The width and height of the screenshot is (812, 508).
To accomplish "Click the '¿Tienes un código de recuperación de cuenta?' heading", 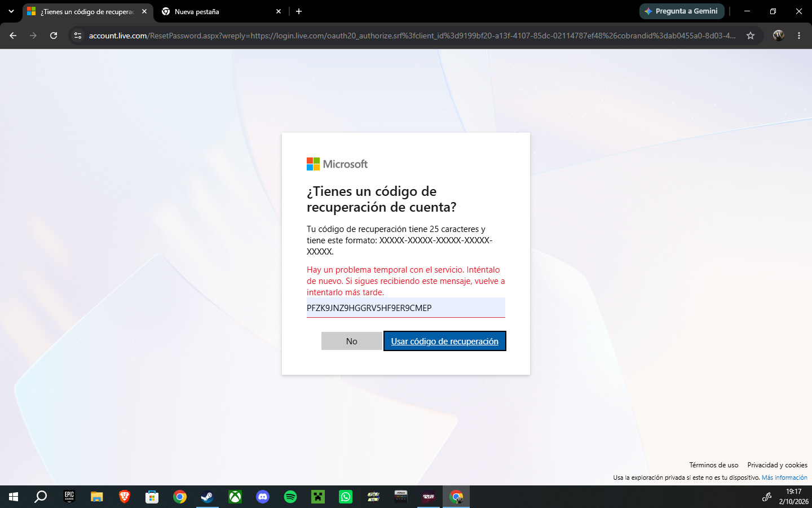I will click(x=382, y=199).
